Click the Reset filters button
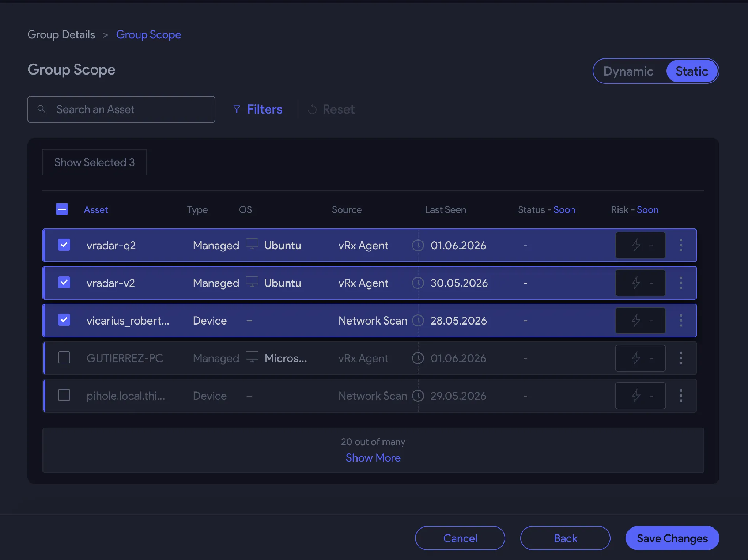 [331, 109]
